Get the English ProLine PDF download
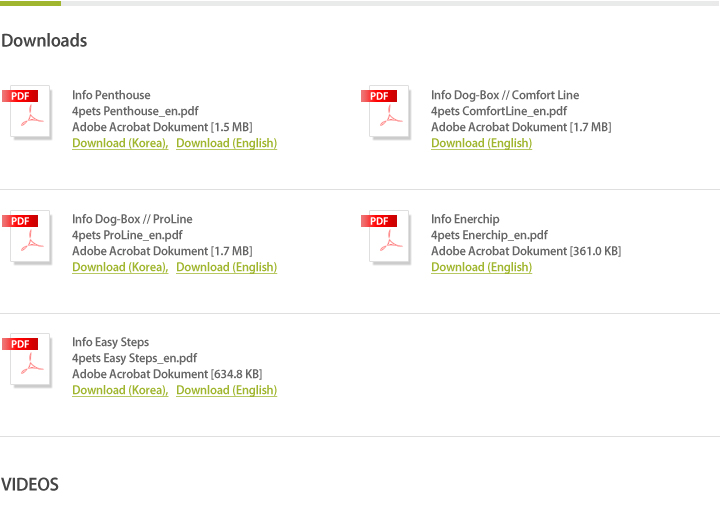The width and height of the screenshot is (720, 523). point(226,267)
